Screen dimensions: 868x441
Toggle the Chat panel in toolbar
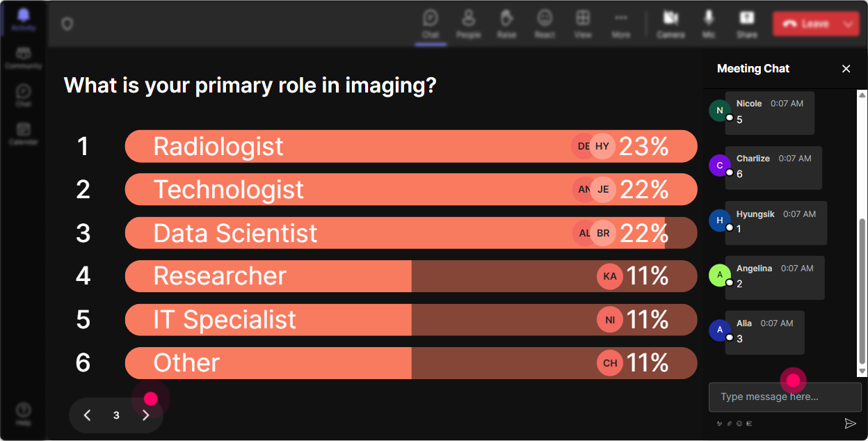[x=431, y=23]
